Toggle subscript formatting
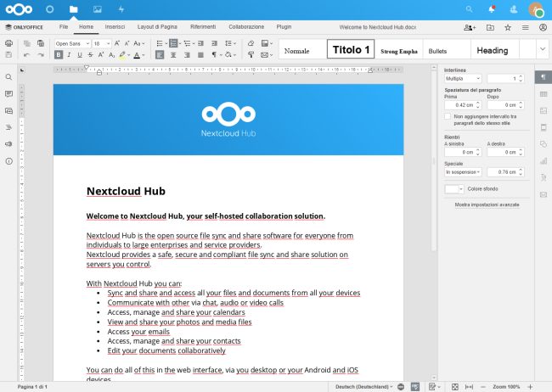This screenshot has width=552, height=392. [x=111, y=55]
